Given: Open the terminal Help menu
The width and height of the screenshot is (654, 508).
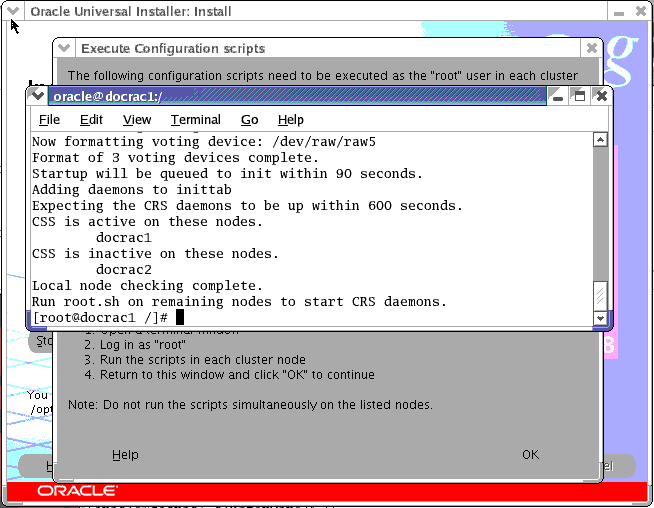Looking at the screenshot, I should (290, 120).
